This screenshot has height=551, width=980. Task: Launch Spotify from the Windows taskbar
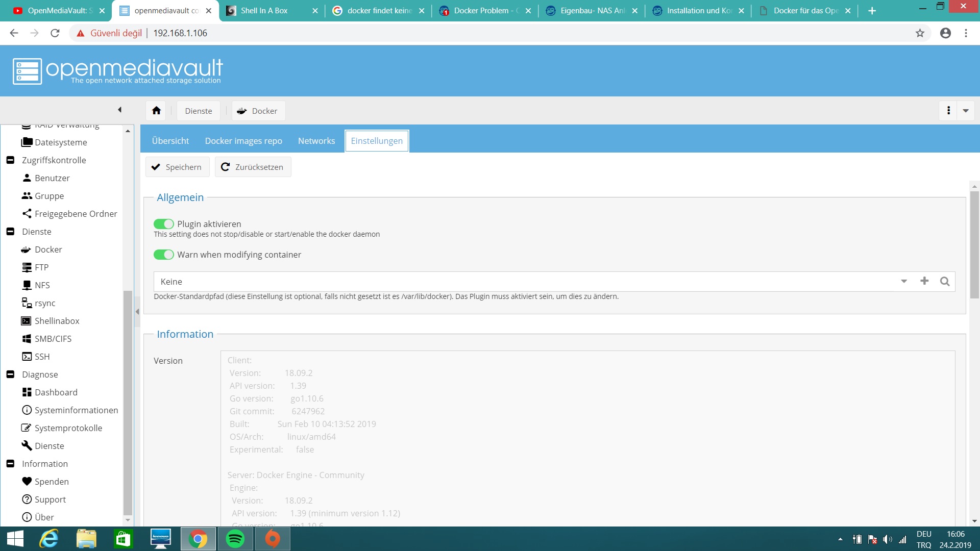(x=235, y=539)
